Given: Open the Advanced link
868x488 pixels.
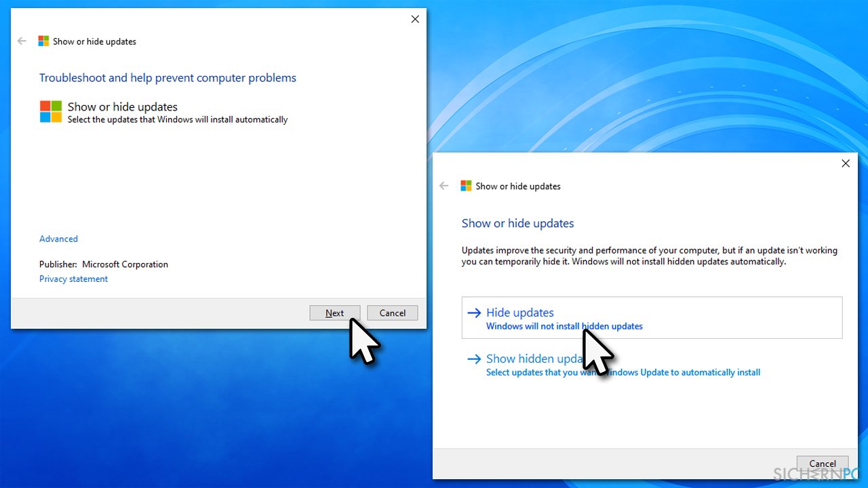Looking at the screenshot, I should (x=58, y=239).
